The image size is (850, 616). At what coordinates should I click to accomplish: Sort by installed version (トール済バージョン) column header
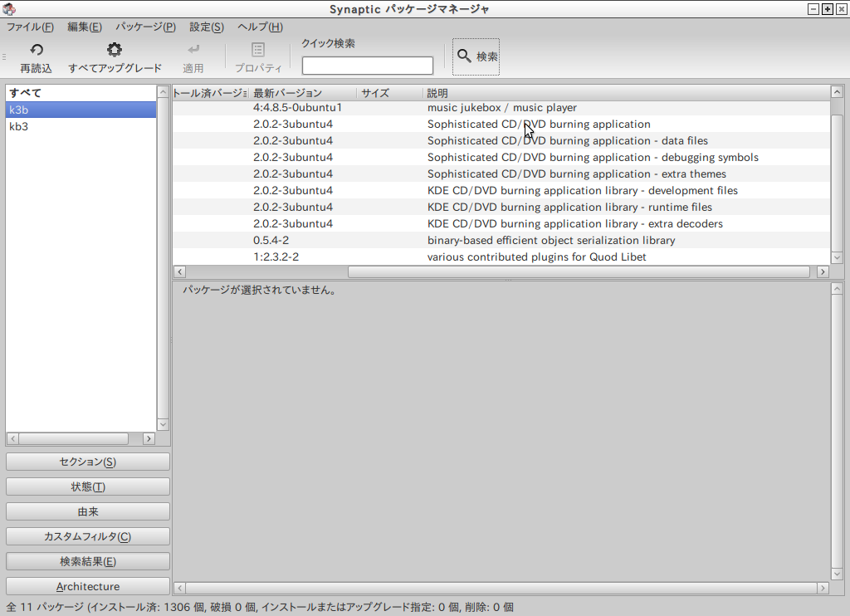[210, 93]
